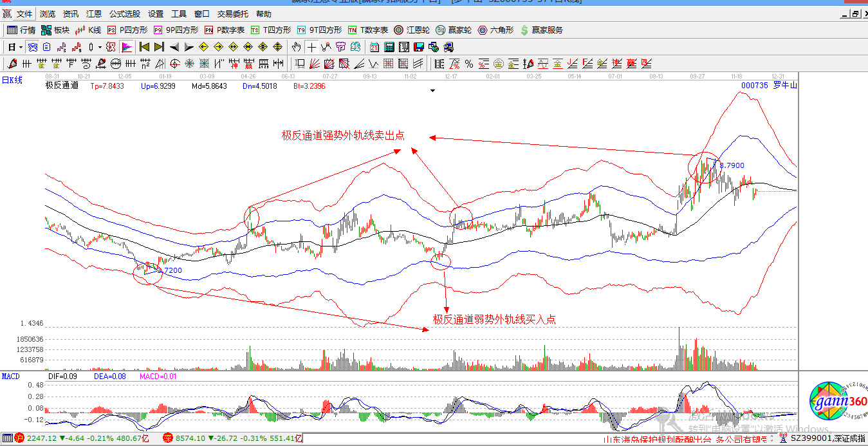Viewport: 868px width, 446px height.
Task: Open the calculator icon in toolbar
Action: [389, 47]
